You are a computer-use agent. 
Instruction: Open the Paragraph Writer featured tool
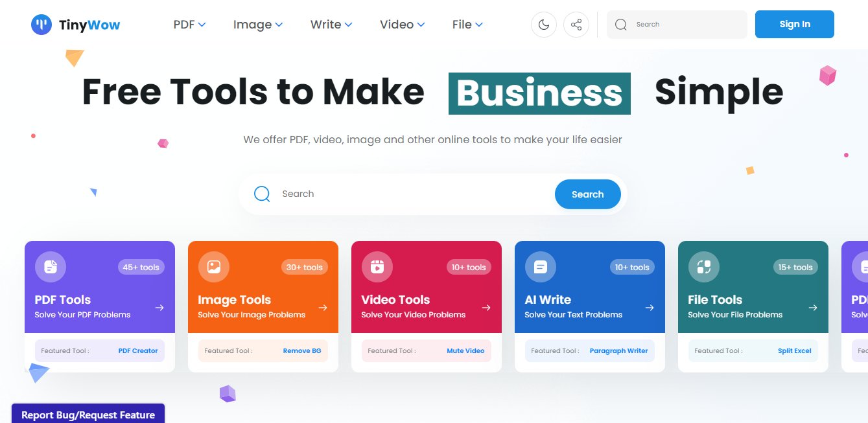[619, 351]
